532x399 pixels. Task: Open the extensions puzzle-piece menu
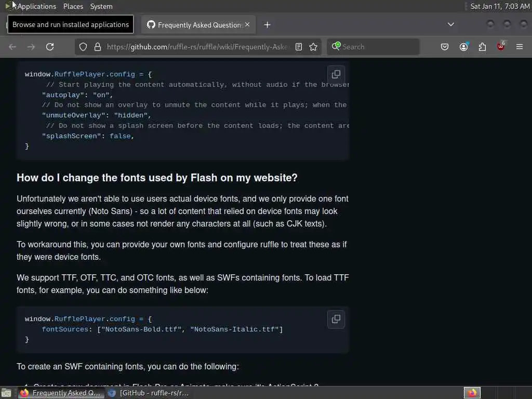(482, 47)
